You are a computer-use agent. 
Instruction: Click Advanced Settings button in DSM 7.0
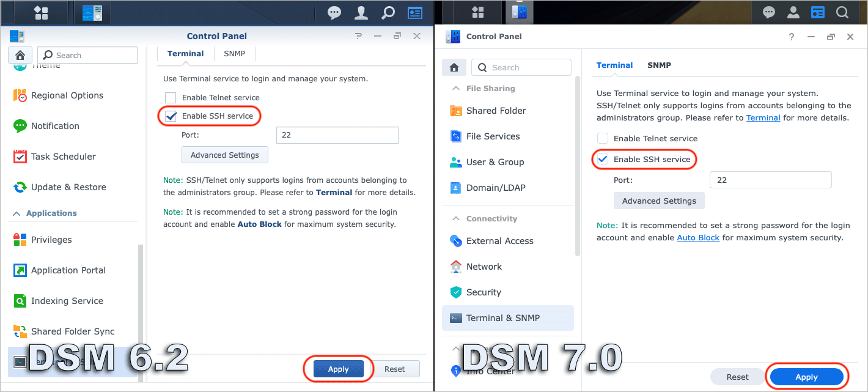659,201
